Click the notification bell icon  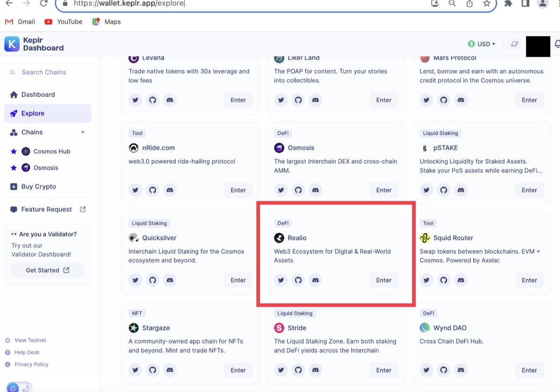pos(557,44)
